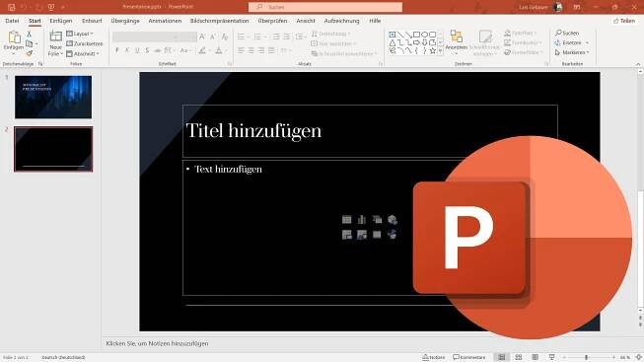Click the Einfügen paste icon
The width and height of the screenshot is (644, 362).
(14, 37)
